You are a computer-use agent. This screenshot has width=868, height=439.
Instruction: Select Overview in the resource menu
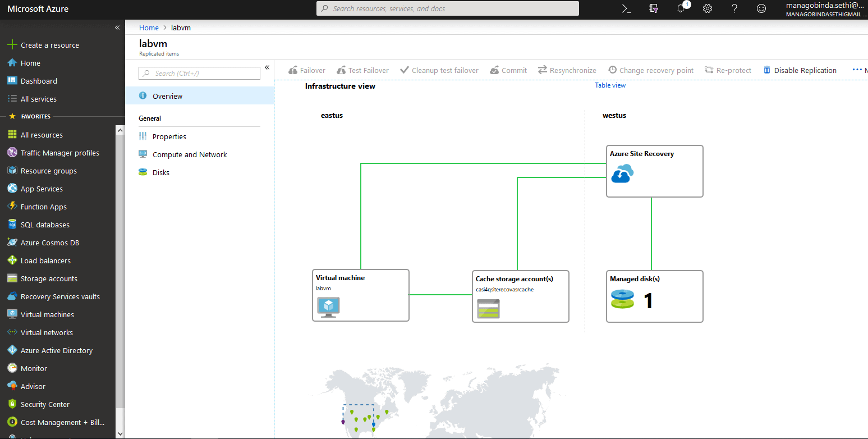click(x=199, y=96)
